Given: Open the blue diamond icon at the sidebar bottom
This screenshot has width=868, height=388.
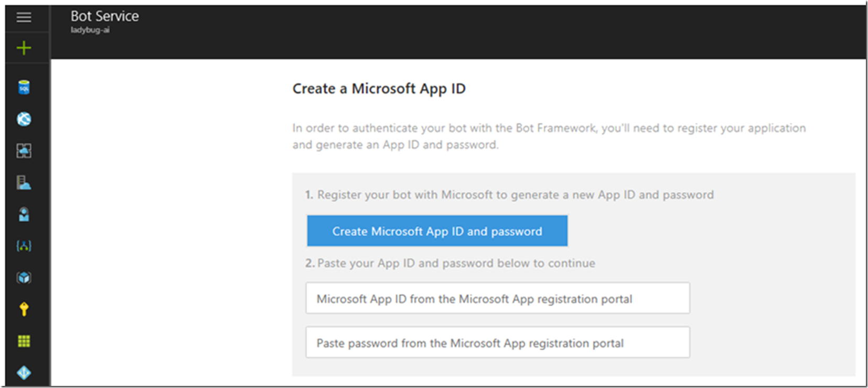Looking at the screenshot, I should click(x=24, y=373).
